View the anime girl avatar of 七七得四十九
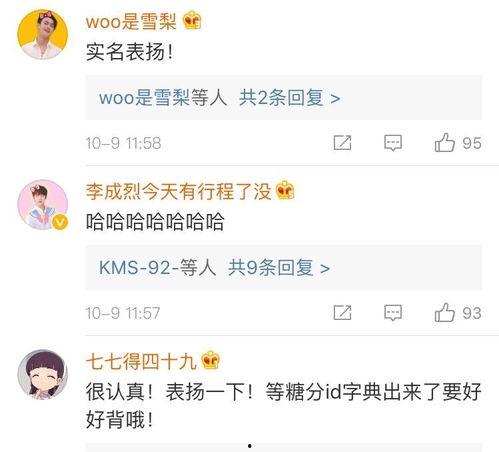Viewport: 499px width, 452px height. (43, 374)
